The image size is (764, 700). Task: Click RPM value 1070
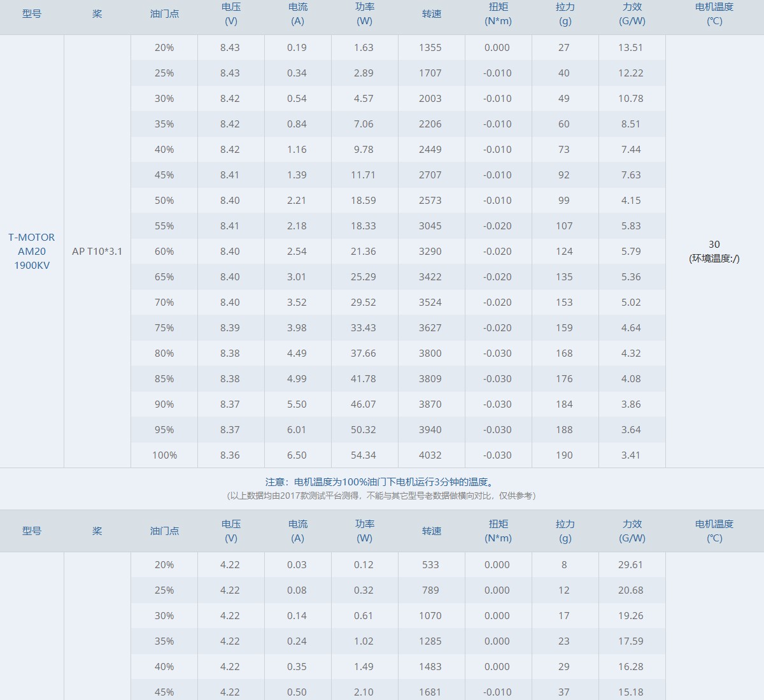(430, 615)
